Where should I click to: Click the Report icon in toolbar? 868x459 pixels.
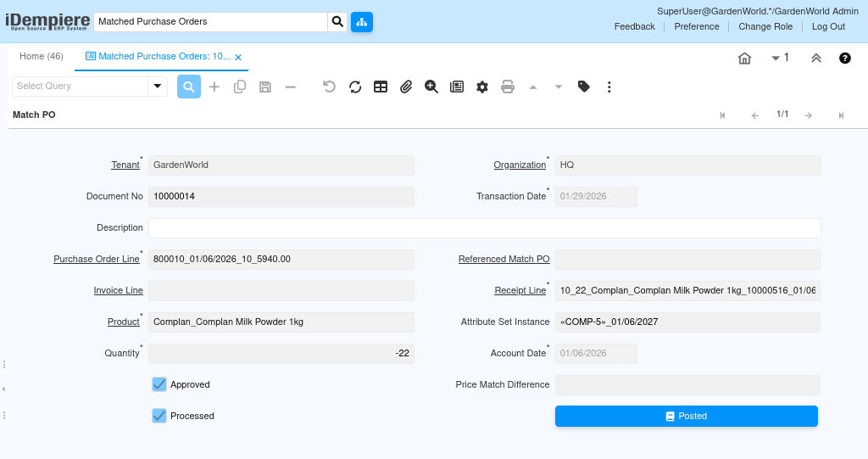point(457,87)
